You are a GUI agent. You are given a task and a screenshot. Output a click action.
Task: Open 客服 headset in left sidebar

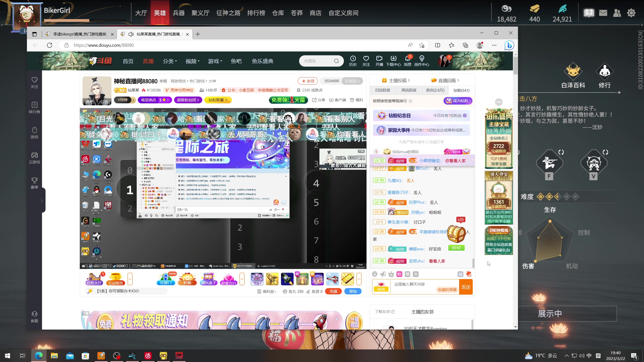click(x=34, y=317)
